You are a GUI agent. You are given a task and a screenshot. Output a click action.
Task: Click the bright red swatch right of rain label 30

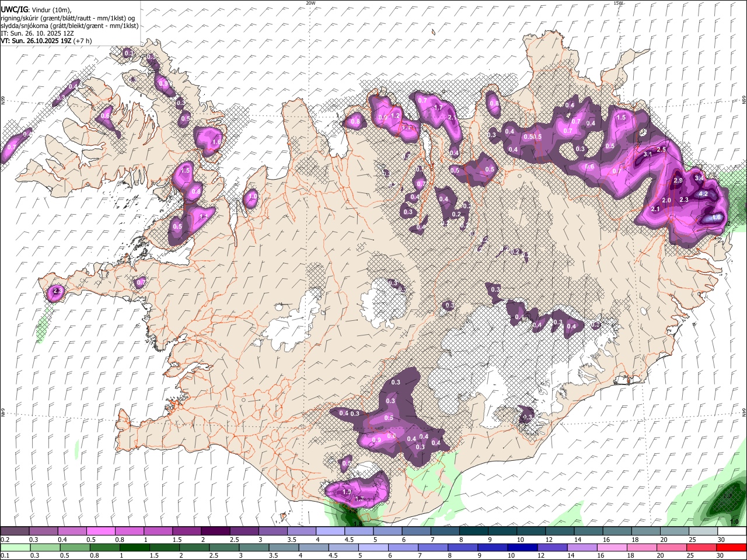pyautogui.click(x=731, y=548)
